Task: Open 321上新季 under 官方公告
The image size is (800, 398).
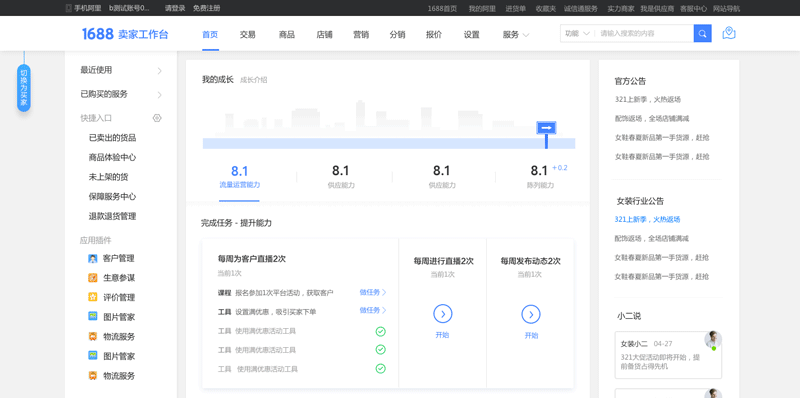Action: (x=647, y=100)
